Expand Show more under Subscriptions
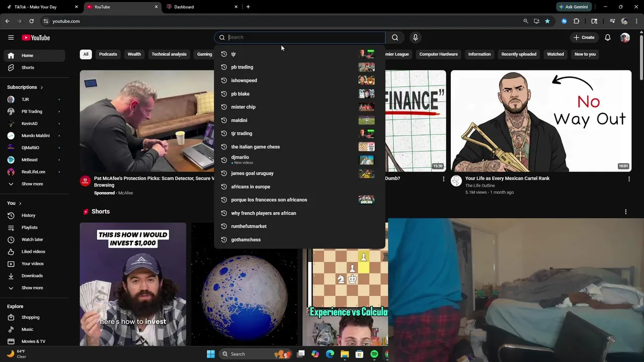The width and height of the screenshot is (644, 362). click(x=34, y=184)
